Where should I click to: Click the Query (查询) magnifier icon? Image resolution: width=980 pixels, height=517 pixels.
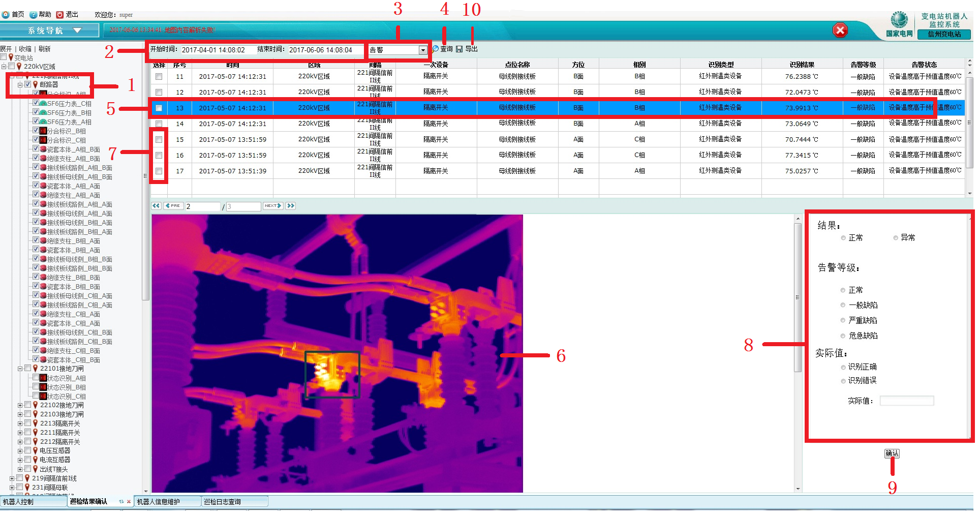pyautogui.click(x=436, y=49)
